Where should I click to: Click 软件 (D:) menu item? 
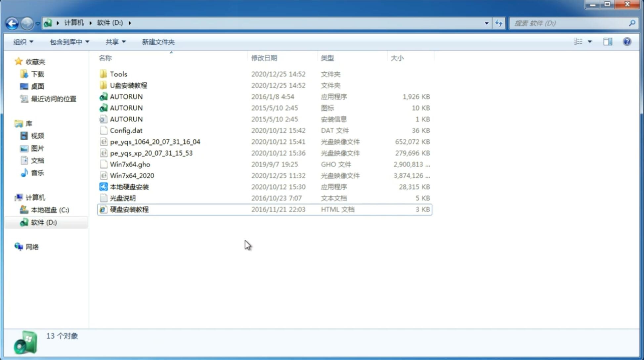(44, 222)
